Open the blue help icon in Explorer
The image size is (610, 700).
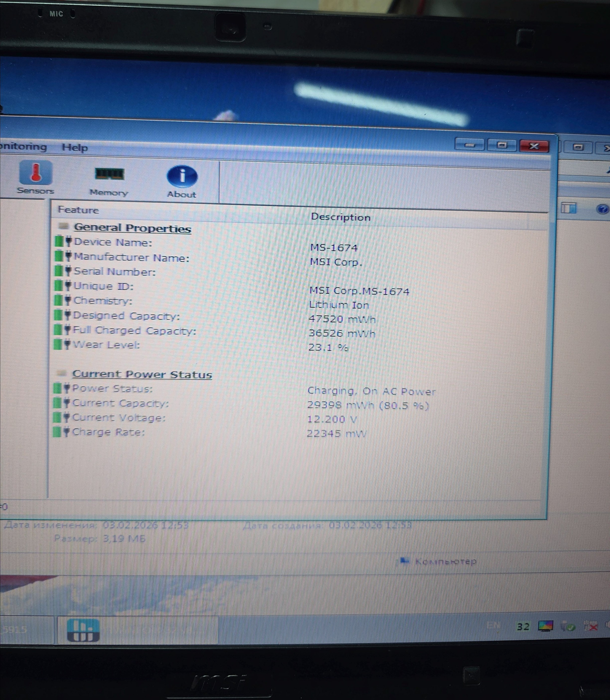pyautogui.click(x=603, y=209)
